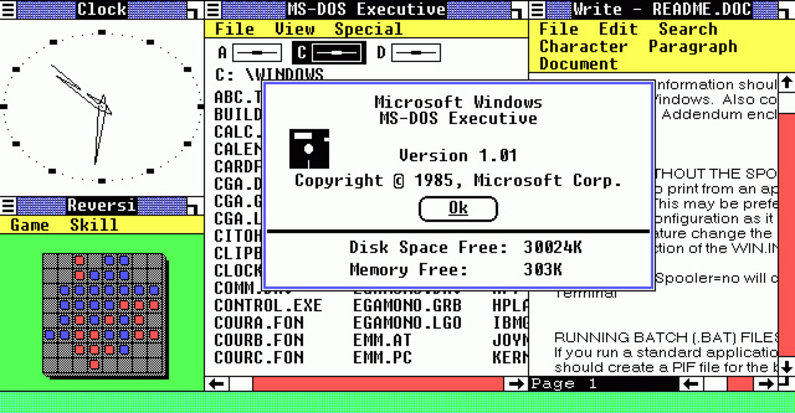Open the File menu in Write
Image resolution: width=795 pixels, height=413 pixels.
pos(558,29)
